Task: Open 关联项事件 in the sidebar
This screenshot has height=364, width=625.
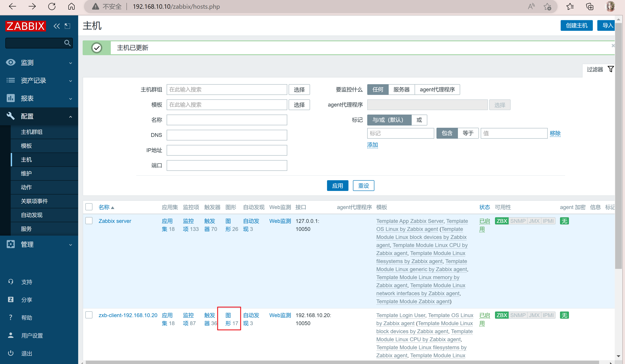Action: pyautogui.click(x=44, y=201)
